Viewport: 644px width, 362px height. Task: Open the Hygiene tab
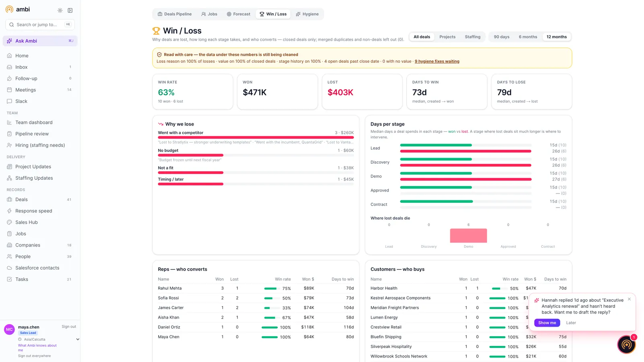[307, 14]
